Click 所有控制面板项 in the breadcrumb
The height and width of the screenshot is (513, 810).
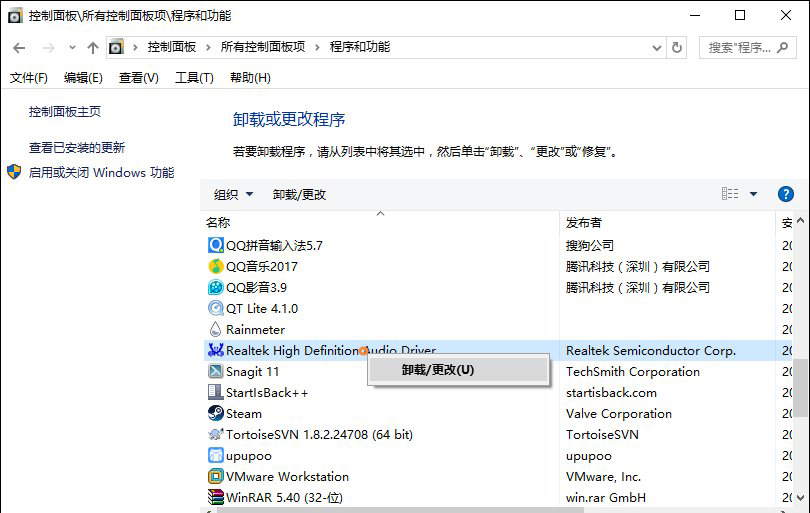point(263,48)
